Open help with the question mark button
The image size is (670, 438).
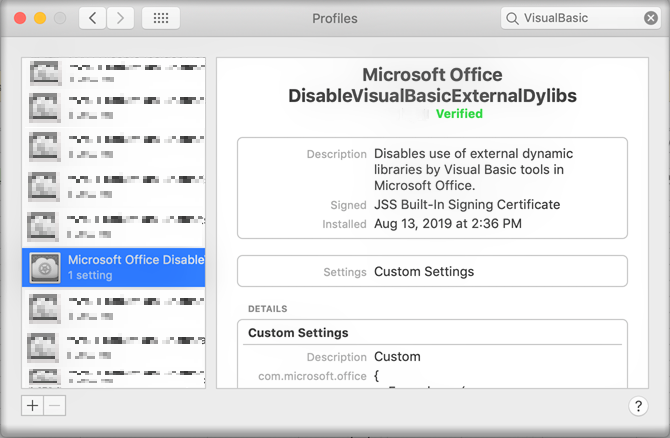638,406
